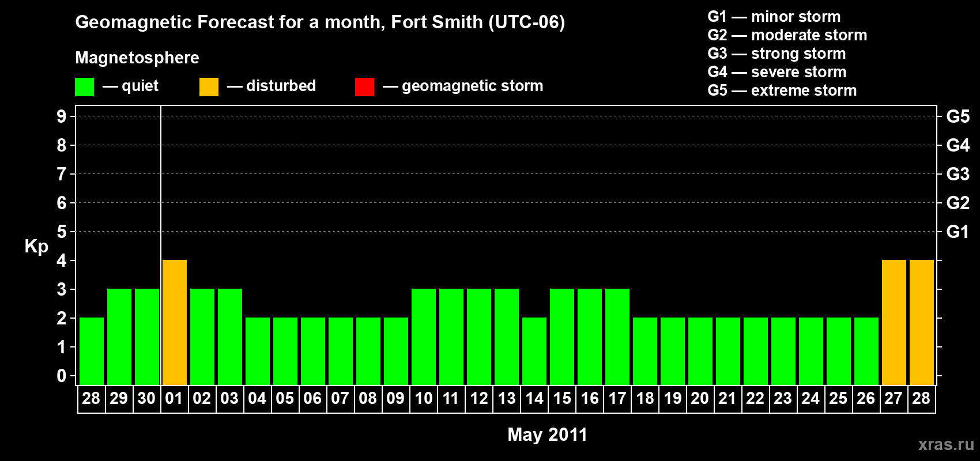Click the green bar for May 14
The image size is (980, 461).
(x=534, y=351)
